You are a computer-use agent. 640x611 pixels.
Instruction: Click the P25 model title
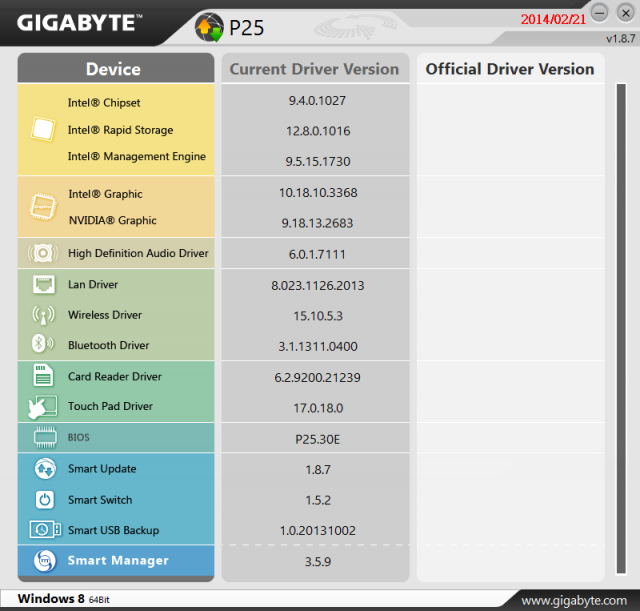pos(247,28)
